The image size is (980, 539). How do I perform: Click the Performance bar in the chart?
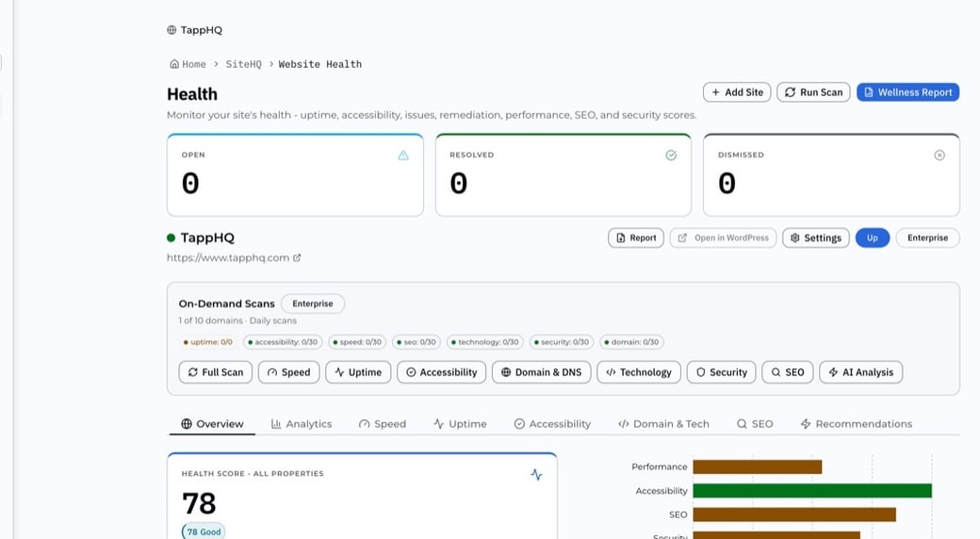(758, 467)
